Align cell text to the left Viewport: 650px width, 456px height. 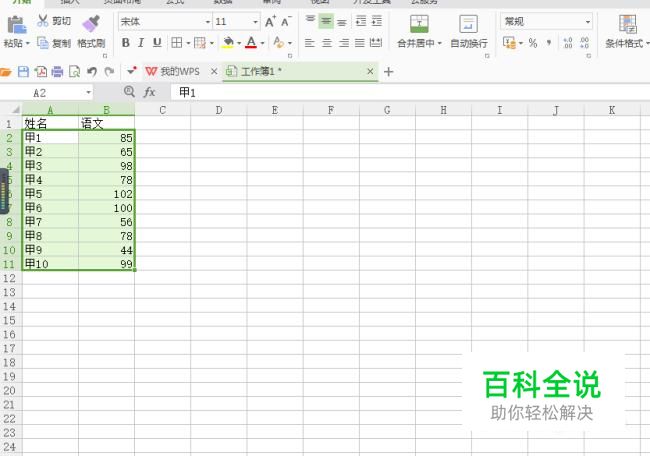[310, 43]
